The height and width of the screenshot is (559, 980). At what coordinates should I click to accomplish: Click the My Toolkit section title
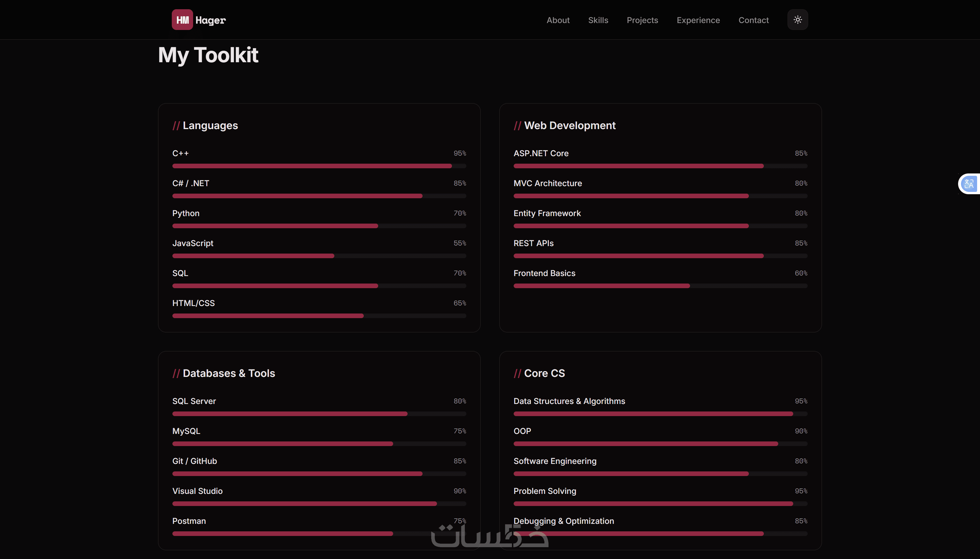[208, 55]
